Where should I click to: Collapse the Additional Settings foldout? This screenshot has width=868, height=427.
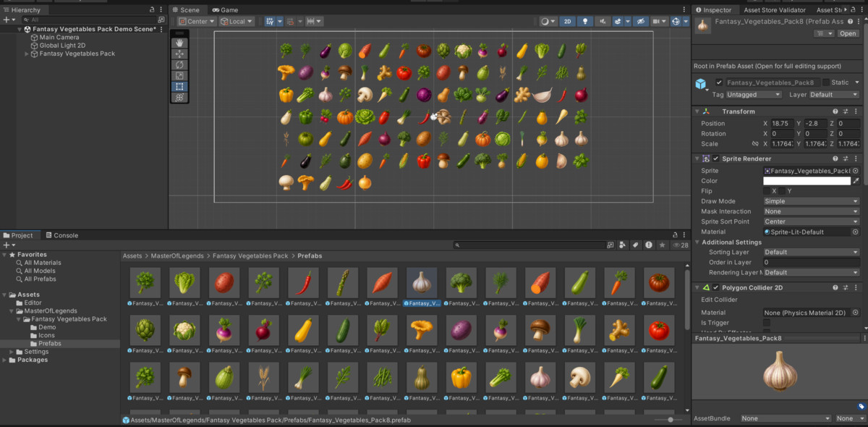697,242
